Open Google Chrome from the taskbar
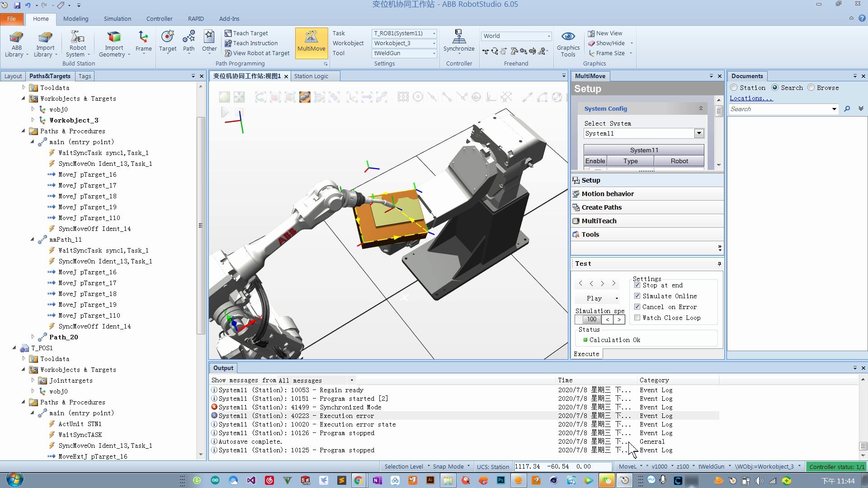Viewport: 868px width, 488px height. (358, 480)
